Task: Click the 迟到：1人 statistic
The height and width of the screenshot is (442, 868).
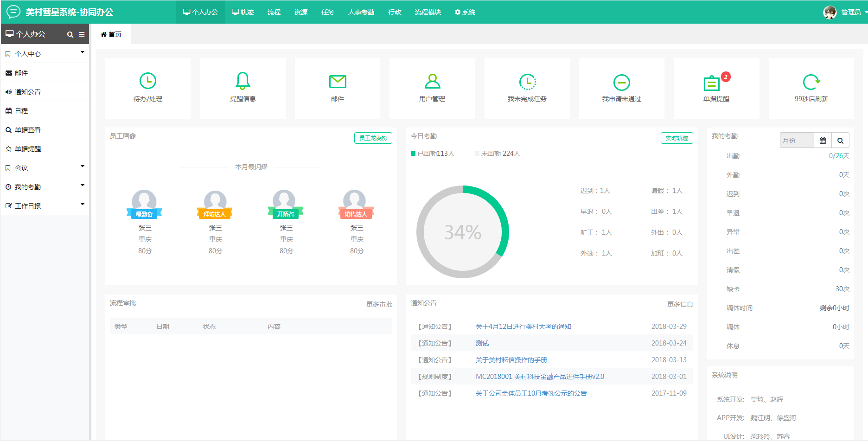Action: click(595, 191)
